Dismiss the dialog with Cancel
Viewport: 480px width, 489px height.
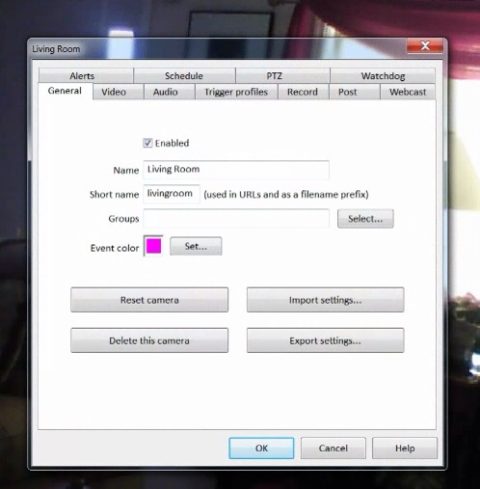click(333, 448)
